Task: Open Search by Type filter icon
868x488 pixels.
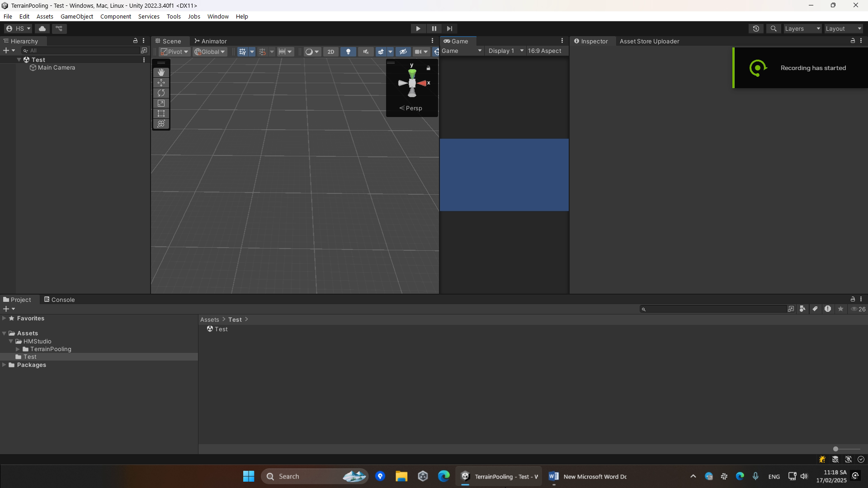Action: coord(802,309)
